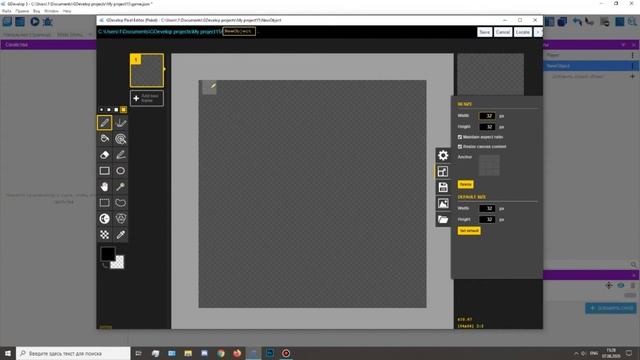Click the add new object plus button
Image resolution: width=640 pixels, height=360 pixels.
click(632, 76)
